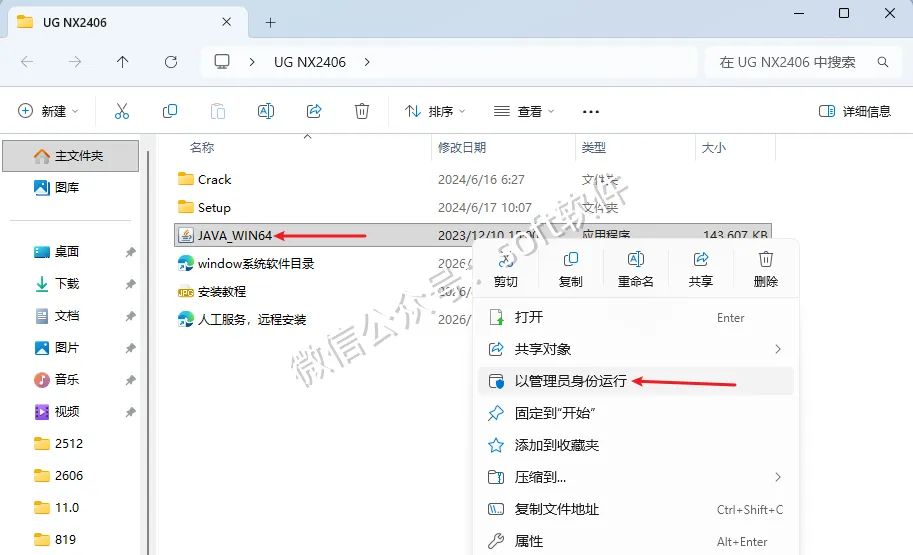Screen dimensions: 913x555
Task: Click the Cut scissors icon in toolbar
Action: [x=122, y=111]
